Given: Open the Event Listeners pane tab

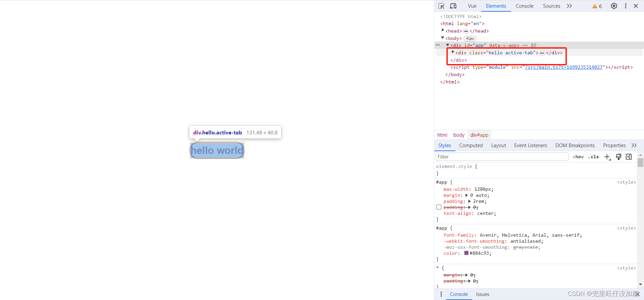Looking at the screenshot, I should tap(531, 145).
